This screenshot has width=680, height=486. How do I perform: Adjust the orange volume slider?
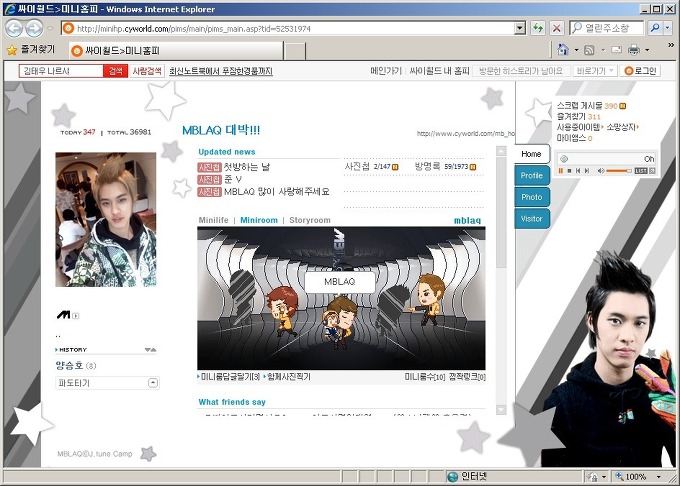point(619,171)
